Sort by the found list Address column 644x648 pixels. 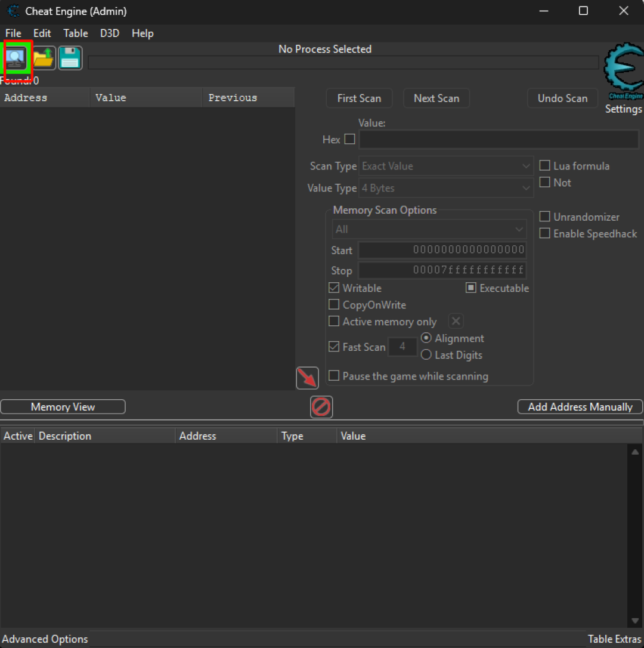(45, 98)
